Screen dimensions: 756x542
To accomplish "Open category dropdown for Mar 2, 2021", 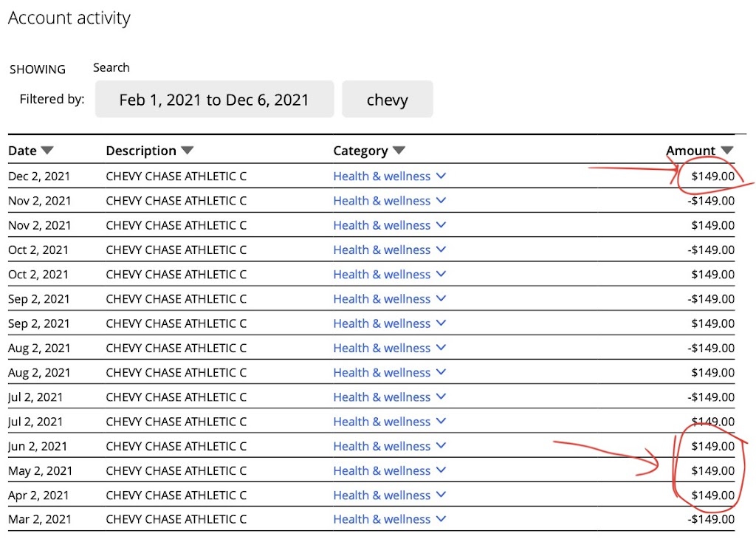I will click(441, 519).
